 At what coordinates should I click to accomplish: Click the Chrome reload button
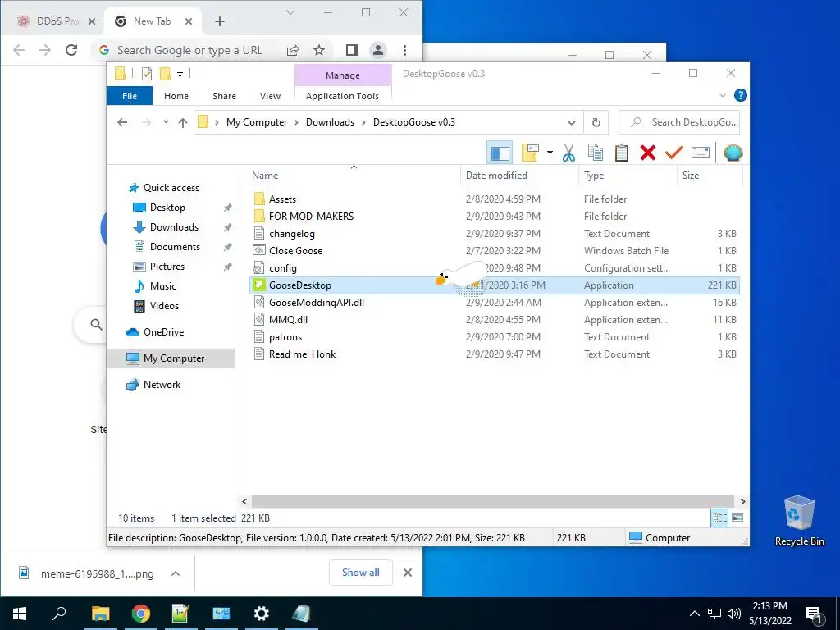[71, 50]
